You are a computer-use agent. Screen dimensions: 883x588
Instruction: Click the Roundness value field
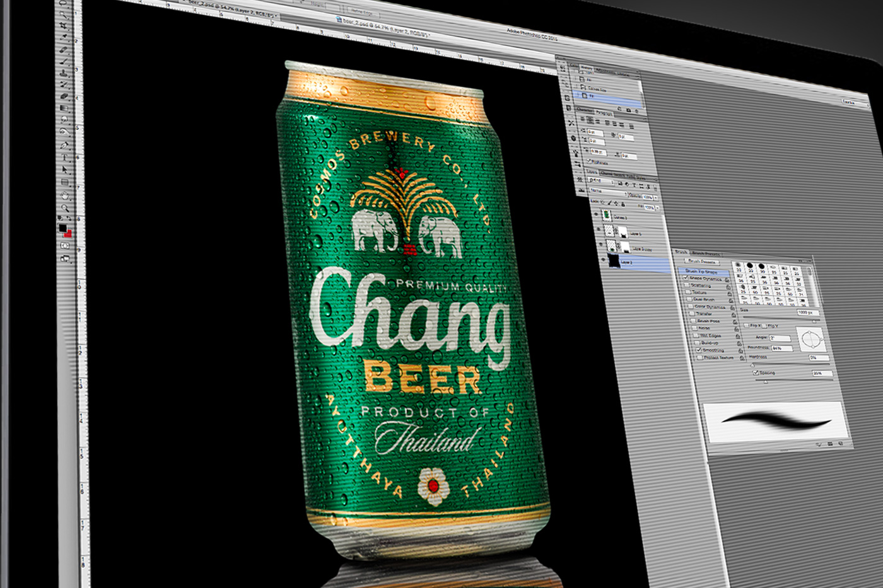[x=781, y=349]
